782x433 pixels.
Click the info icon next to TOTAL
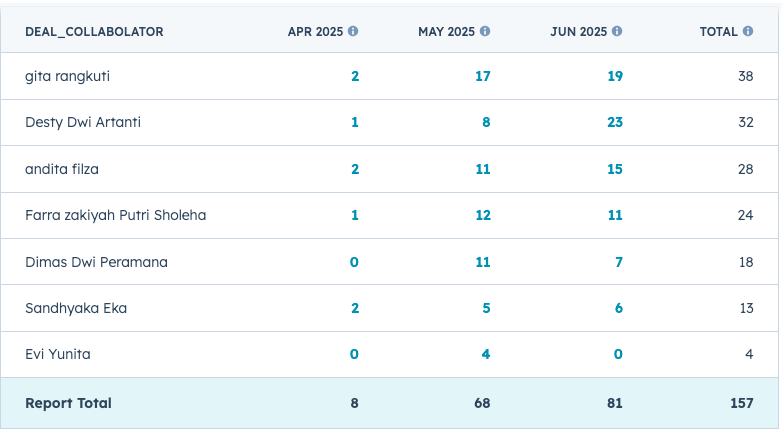click(748, 31)
